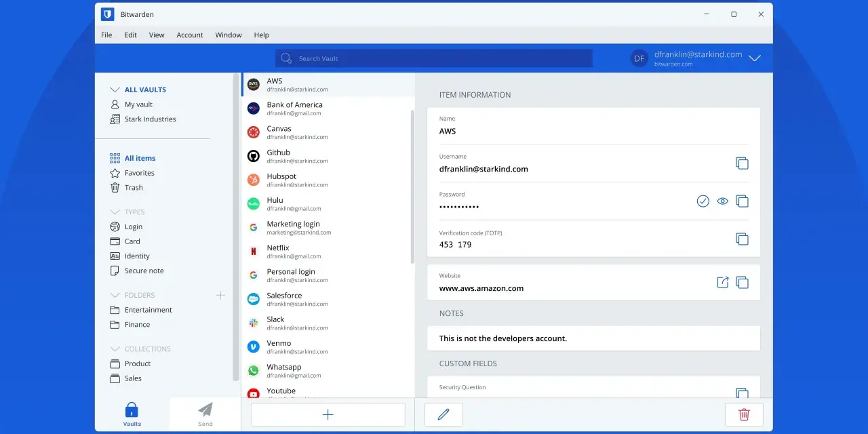Collapse the Collections section
The height and width of the screenshot is (434, 868).
[115, 349]
